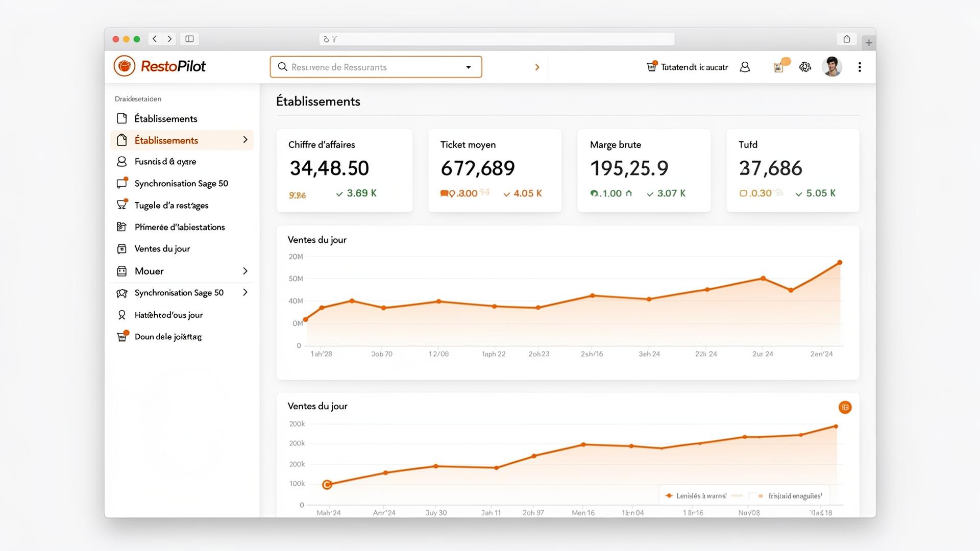Open Fusncis d & ayare sidebar item
980x551 pixels.
[182, 161]
